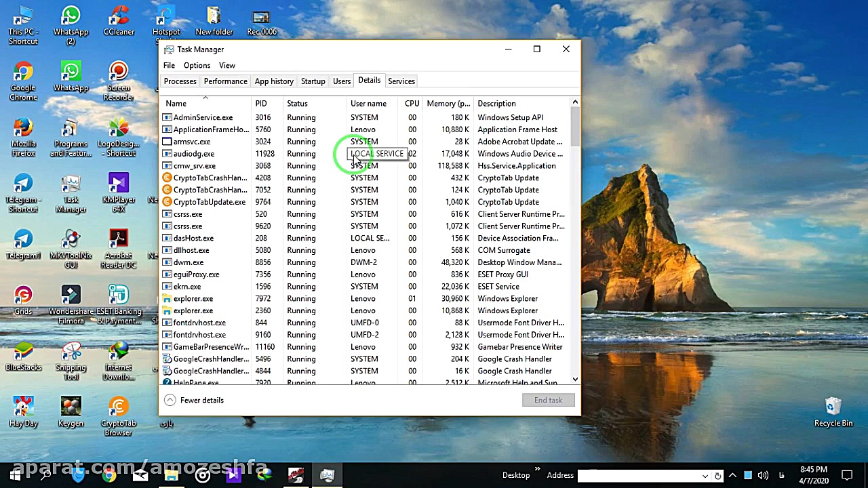Open Internet Download Manager from the taskbar
The image size is (868, 488).
(264, 474)
